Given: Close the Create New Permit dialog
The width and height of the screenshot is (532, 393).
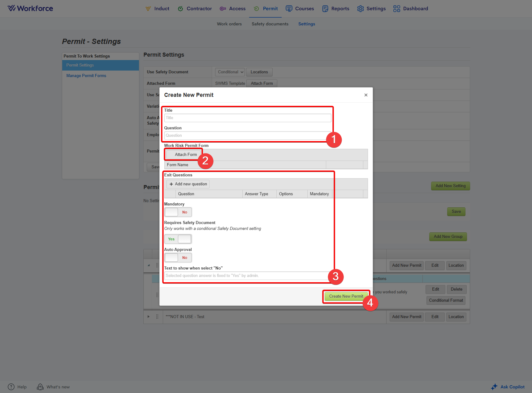Looking at the screenshot, I should coord(366,95).
